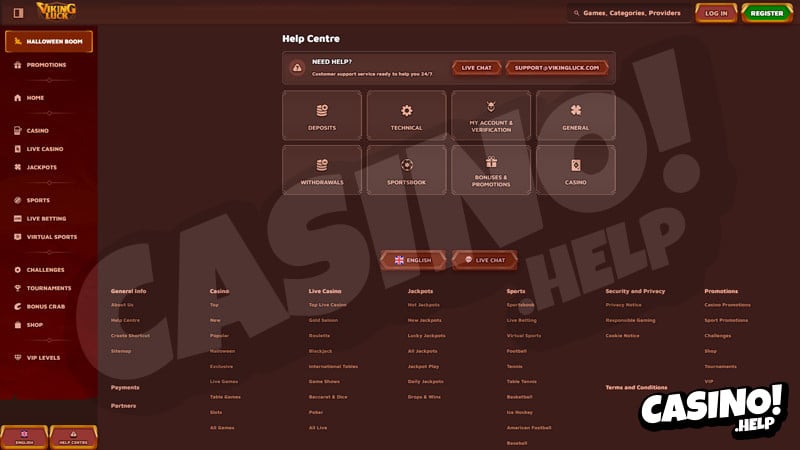Image resolution: width=800 pixels, height=450 pixels.
Task: Click the Casino help category tile
Action: pyautogui.click(x=576, y=170)
